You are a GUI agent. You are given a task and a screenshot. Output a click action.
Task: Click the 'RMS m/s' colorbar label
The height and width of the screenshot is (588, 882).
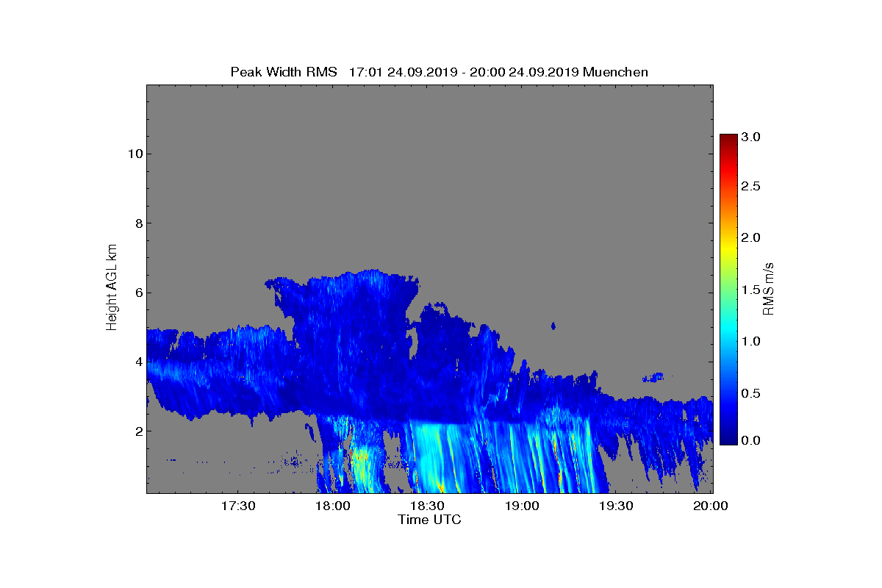(x=769, y=288)
